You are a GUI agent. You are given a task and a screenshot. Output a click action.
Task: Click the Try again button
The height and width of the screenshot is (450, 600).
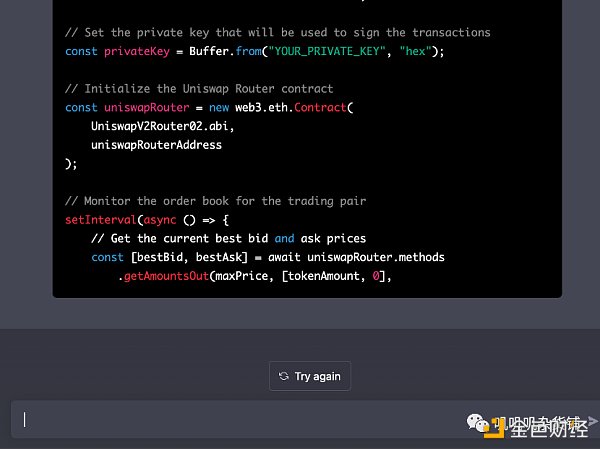310,376
